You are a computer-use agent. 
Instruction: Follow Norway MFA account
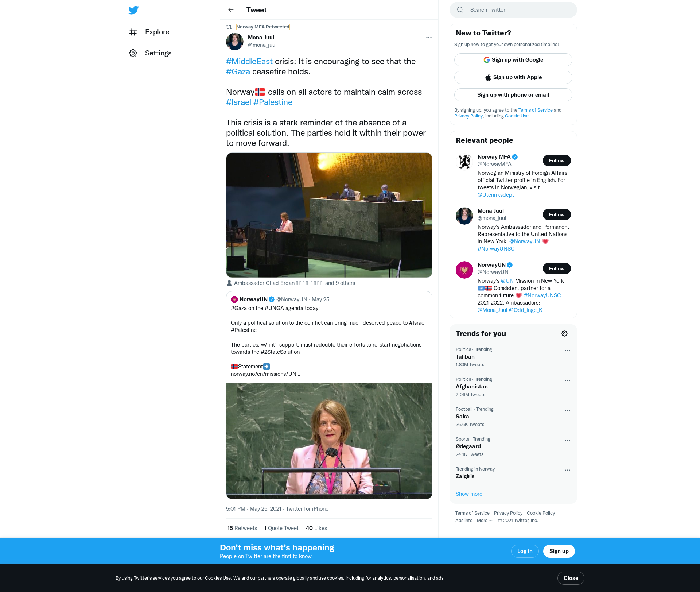pyautogui.click(x=556, y=160)
